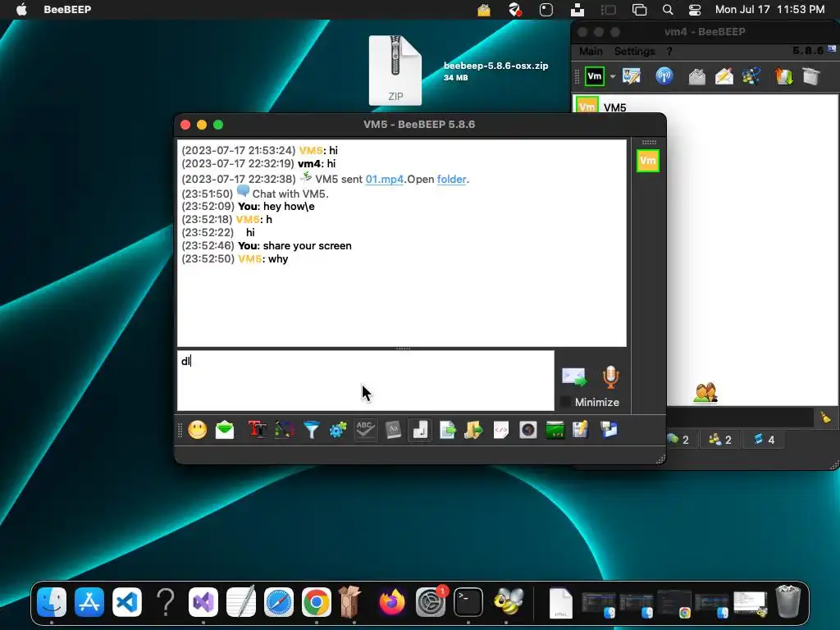Click the "share your screen" message text
840x630 pixels.
tap(308, 246)
